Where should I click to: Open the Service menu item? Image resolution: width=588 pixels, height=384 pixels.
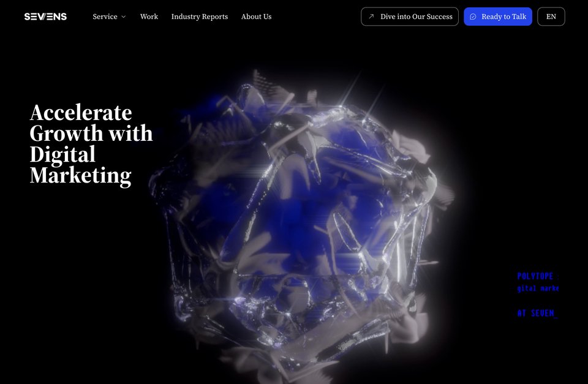(x=105, y=17)
